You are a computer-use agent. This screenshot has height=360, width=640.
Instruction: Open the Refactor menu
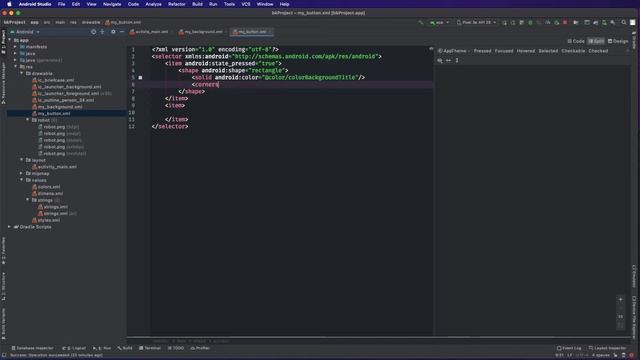[x=177, y=4]
